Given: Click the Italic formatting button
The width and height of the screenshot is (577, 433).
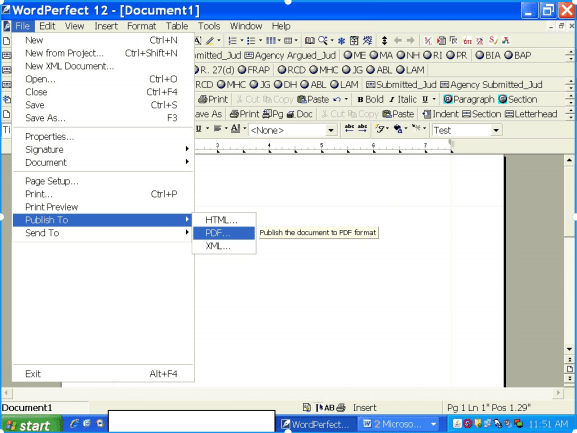Looking at the screenshot, I should tap(403, 99).
